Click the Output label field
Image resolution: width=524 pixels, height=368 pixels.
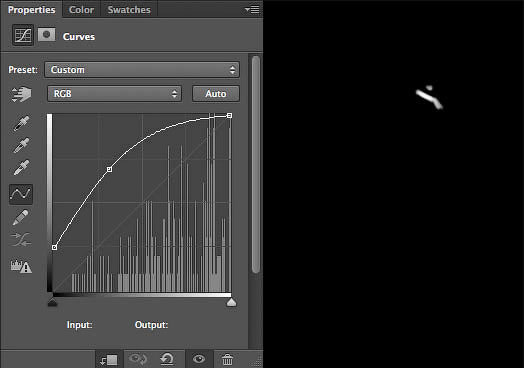pyautogui.click(x=151, y=325)
